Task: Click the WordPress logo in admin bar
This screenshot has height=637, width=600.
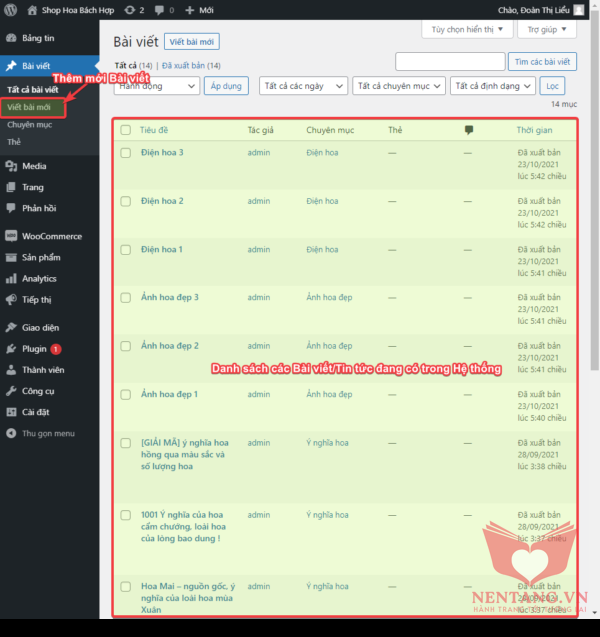Action: click(11, 10)
